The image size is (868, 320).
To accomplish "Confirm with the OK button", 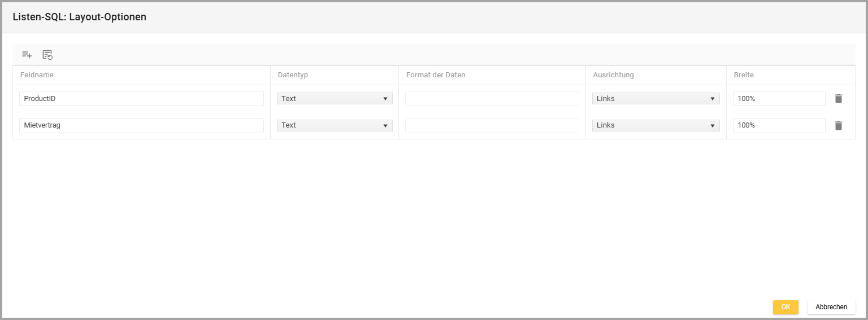I will 785,307.
